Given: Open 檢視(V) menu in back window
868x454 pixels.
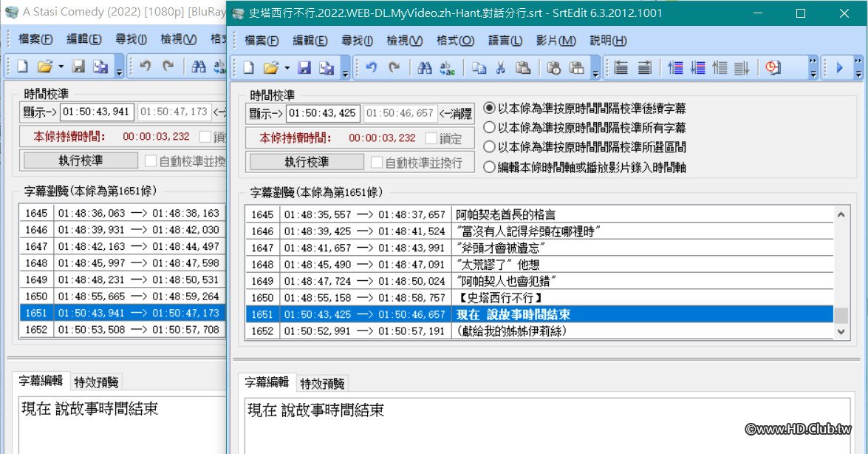Looking at the screenshot, I should pyautogui.click(x=178, y=38).
